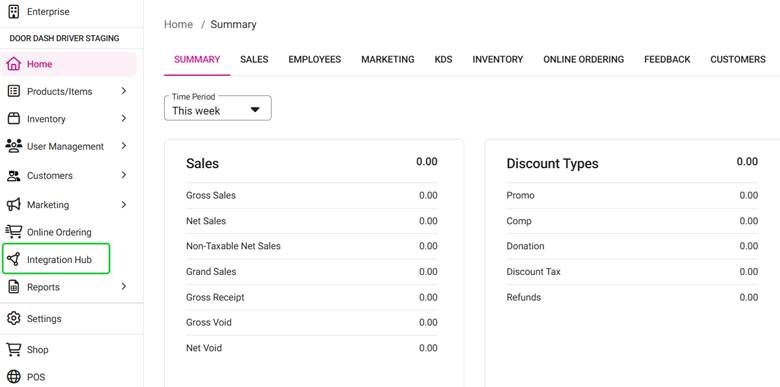
Task: Click the Customers icon in sidebar
Action: [x=14, y=176]
